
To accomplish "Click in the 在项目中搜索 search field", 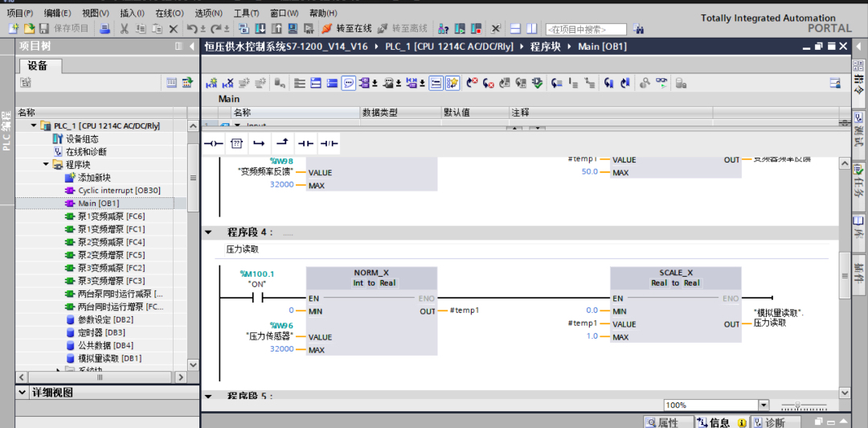I will pos(586,30).
